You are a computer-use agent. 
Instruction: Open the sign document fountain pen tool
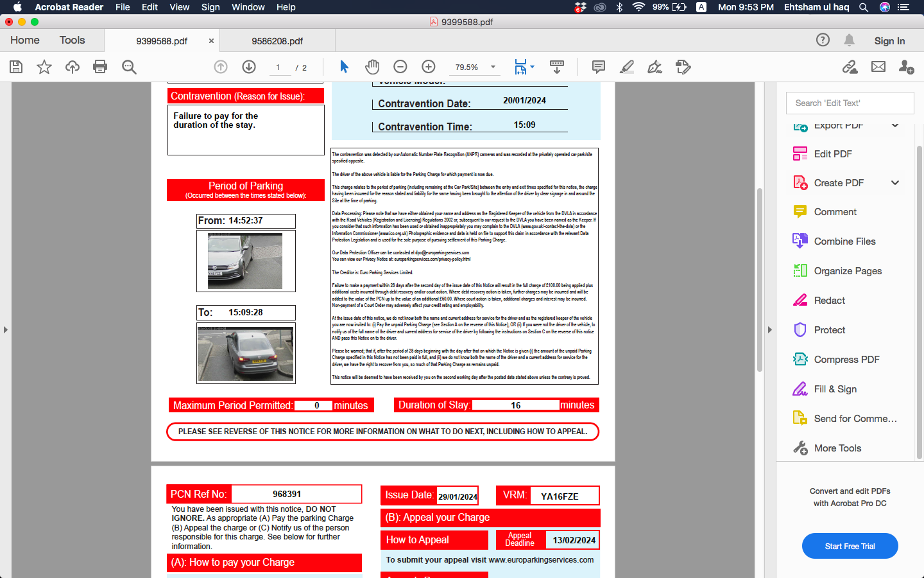(x=654, y=67)
